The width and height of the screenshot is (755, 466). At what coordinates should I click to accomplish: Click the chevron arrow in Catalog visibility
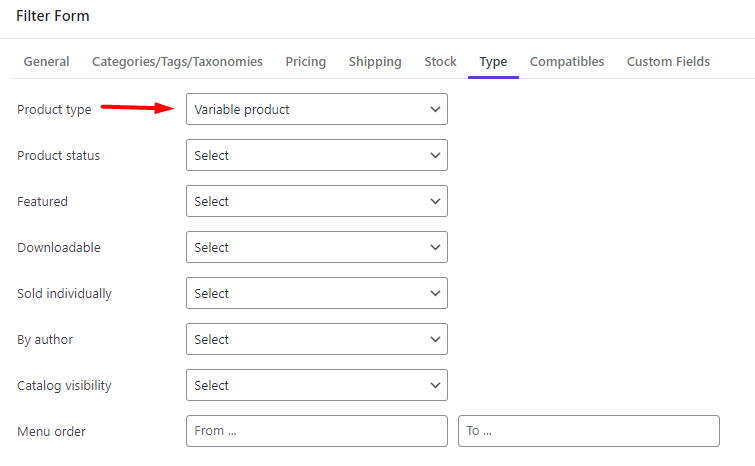[x=435, y=385]
